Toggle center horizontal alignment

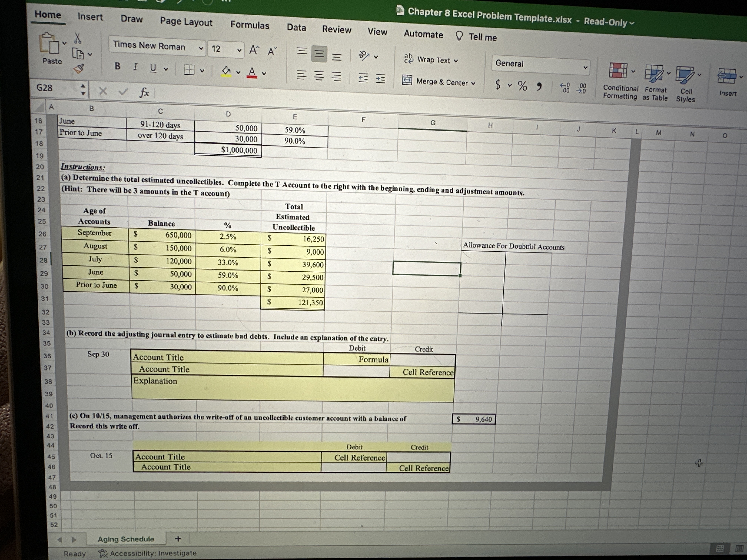pyautogui.click(x=319, y=76)
